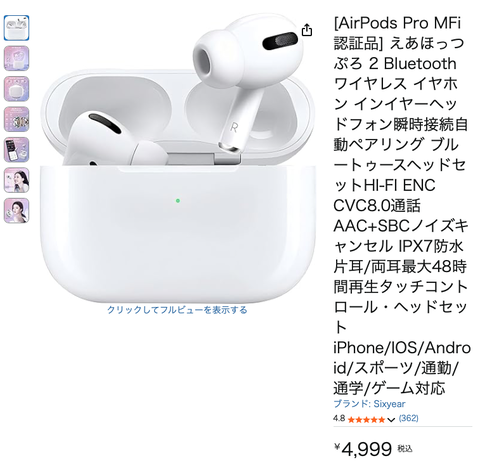View the sixth thumbnail of woman looking left
480x463 pixels.
[16, 180]
